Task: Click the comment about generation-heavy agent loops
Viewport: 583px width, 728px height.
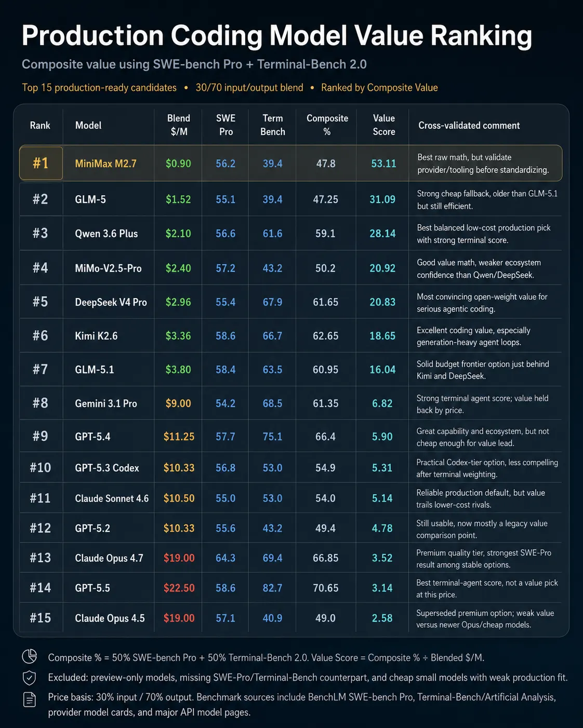Action: [473, 336]
